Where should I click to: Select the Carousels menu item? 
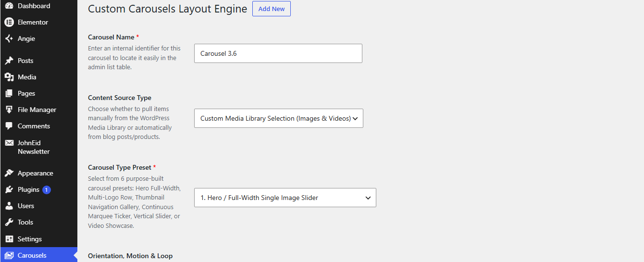click(x=38, y=255)
